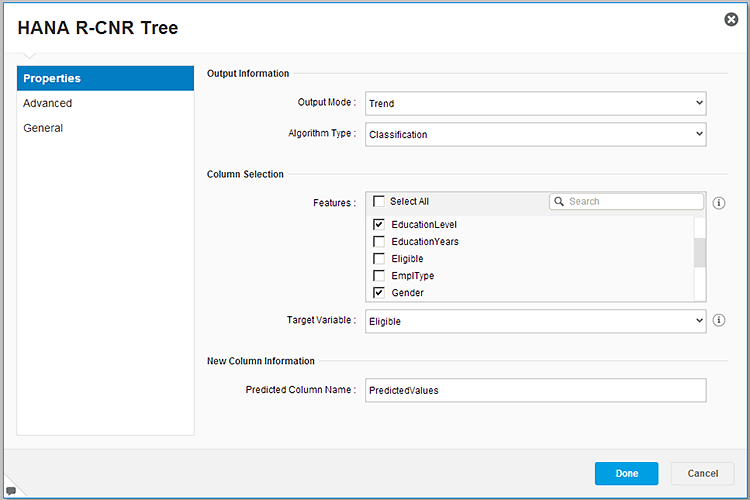The width and height of the screenshot is (750, 500).
Task: Click the Cancel button
Action: tap(703, 474)
